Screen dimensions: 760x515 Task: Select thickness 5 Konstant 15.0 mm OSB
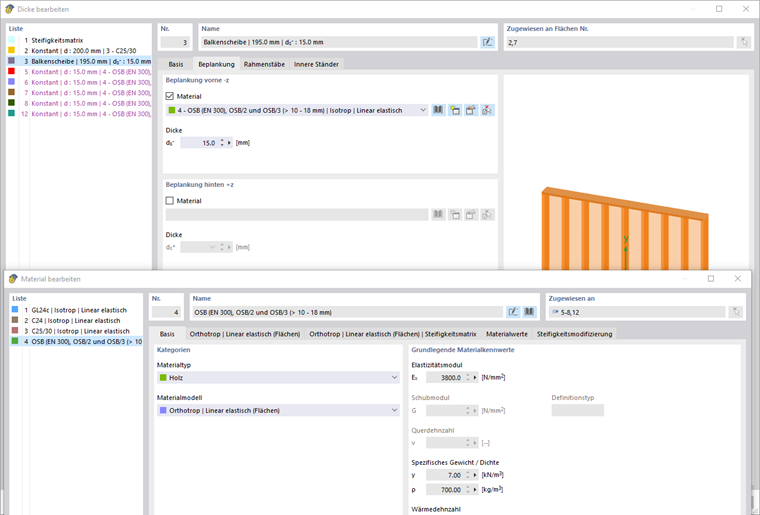tap(79, 72)
